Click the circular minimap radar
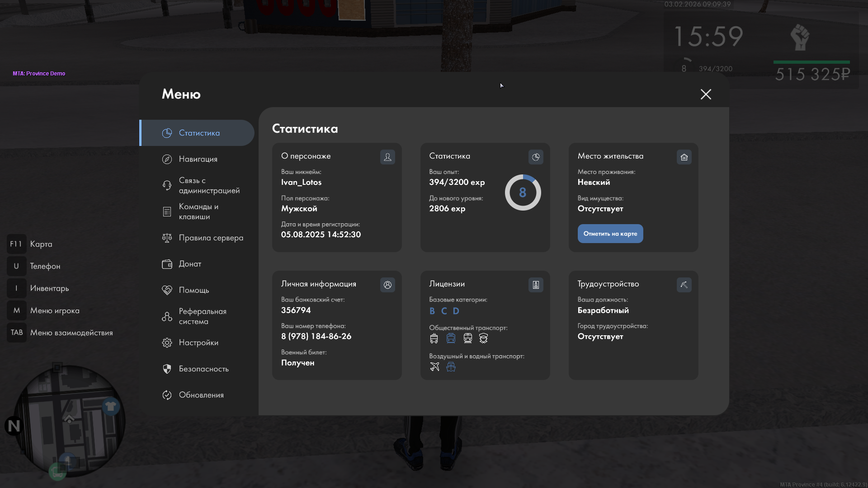 pos(69,420)
